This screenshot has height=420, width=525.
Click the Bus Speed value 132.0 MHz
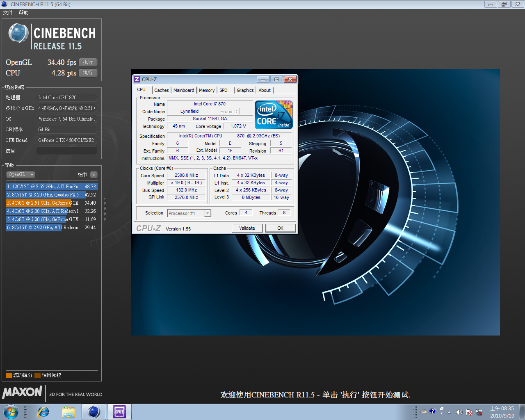187,190
